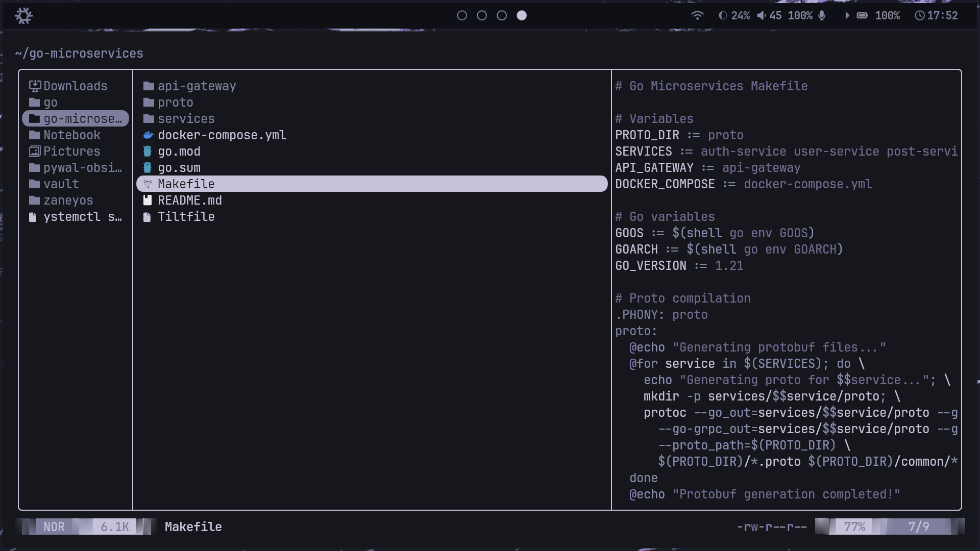The image size is (980, 551).
Task: Click the 17:52 time display
Action: point(943,16)
